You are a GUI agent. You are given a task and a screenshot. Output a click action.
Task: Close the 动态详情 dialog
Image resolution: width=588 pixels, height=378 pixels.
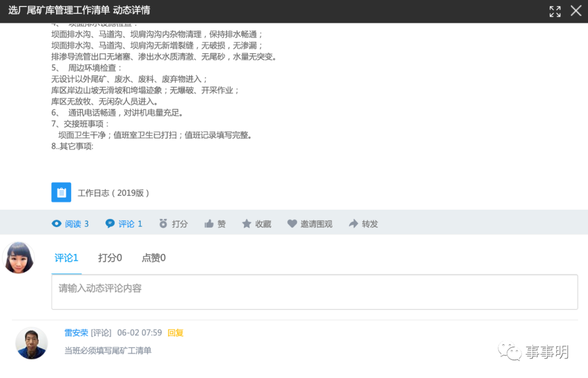[x=576, y=11]
